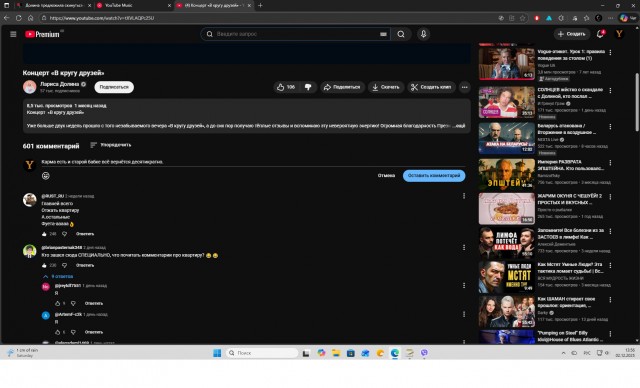Dislike the video with thumbs-down button
Image resolution: width=640 pixels, height=388 pixels.
coord(308,87)
